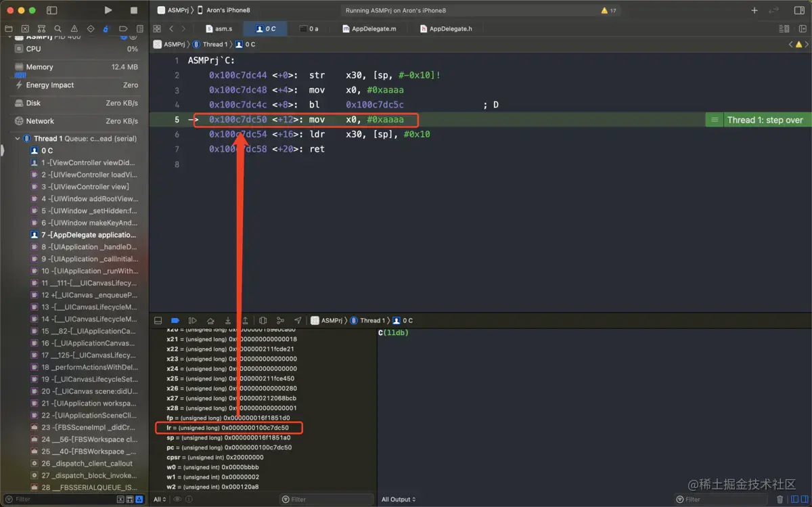Click the Run play button
Screen dimensions: 812x507
(x=108, y=10)
